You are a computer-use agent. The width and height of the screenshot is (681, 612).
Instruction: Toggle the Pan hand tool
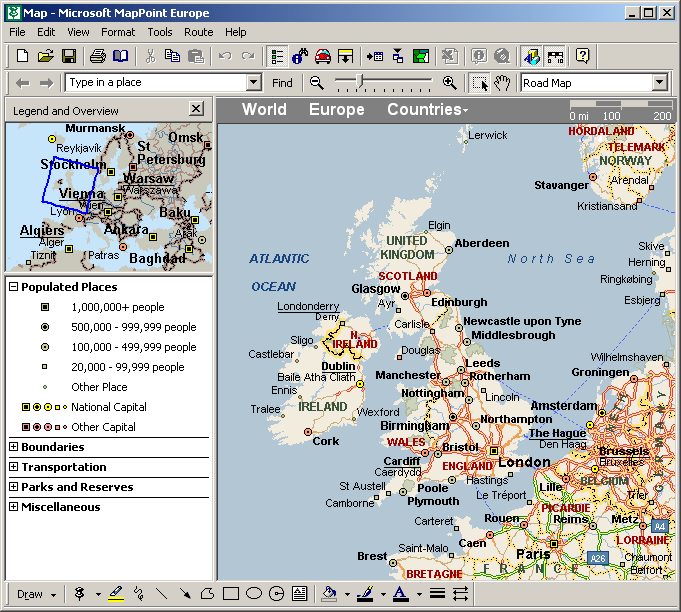click(x=502, y=83)
